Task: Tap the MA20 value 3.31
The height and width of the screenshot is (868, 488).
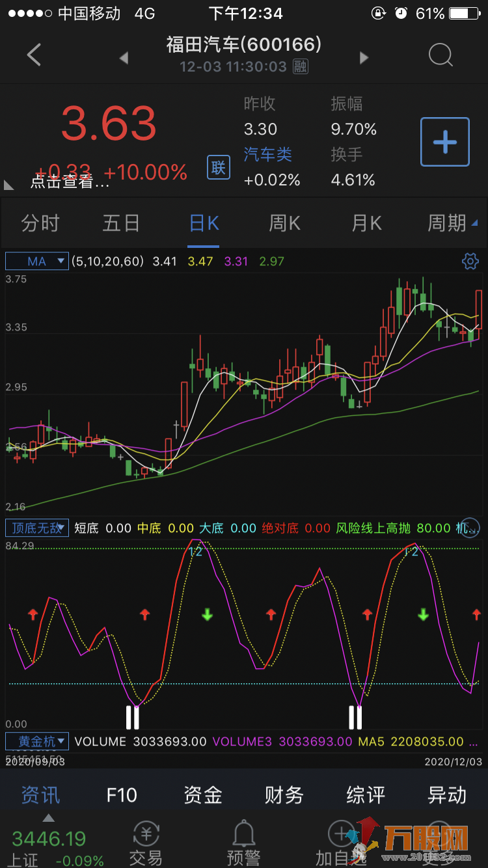Action: [236, 262]
